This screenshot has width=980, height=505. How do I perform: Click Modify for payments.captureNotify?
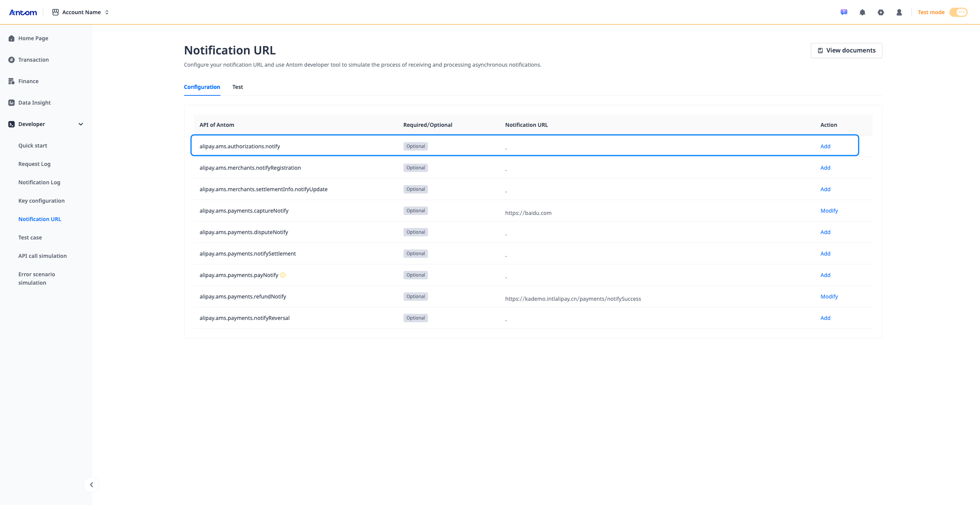point(829,211)
